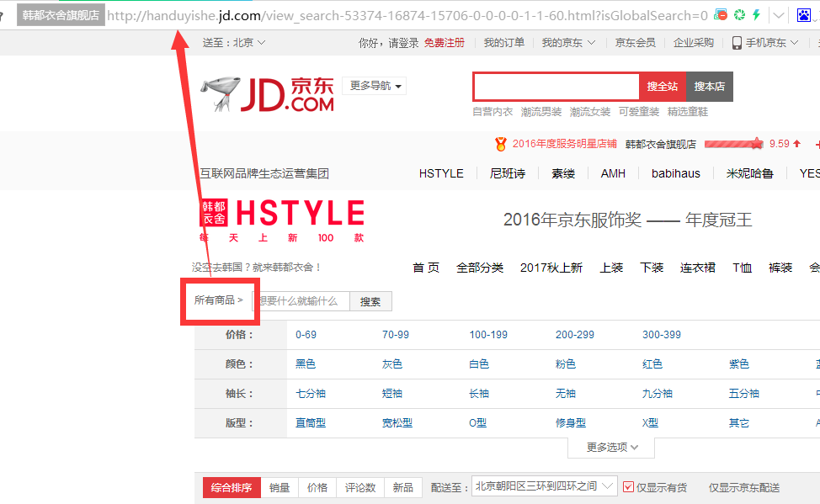Open the babihaus brand link
Viewport: 820px width, 504px height.
coord(676,173)
